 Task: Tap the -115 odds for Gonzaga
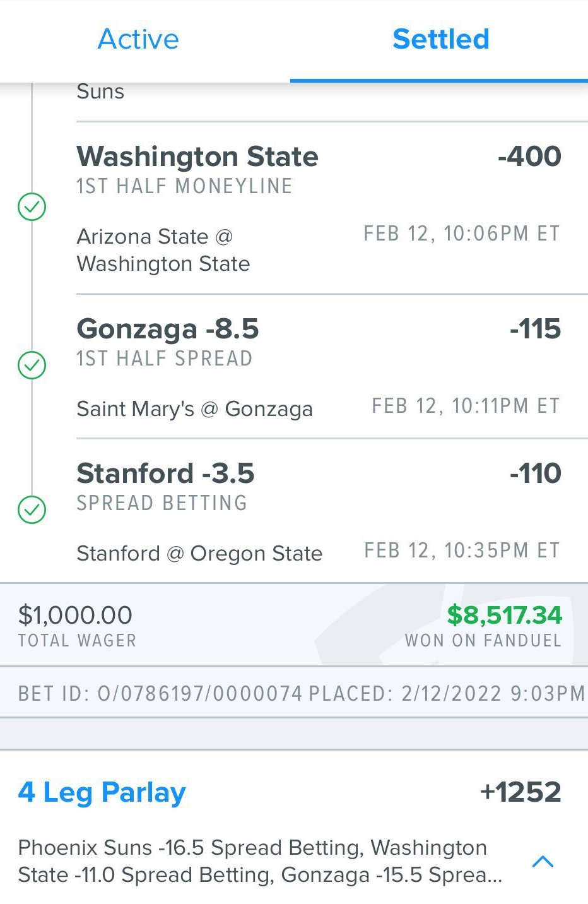click(535, 328)
